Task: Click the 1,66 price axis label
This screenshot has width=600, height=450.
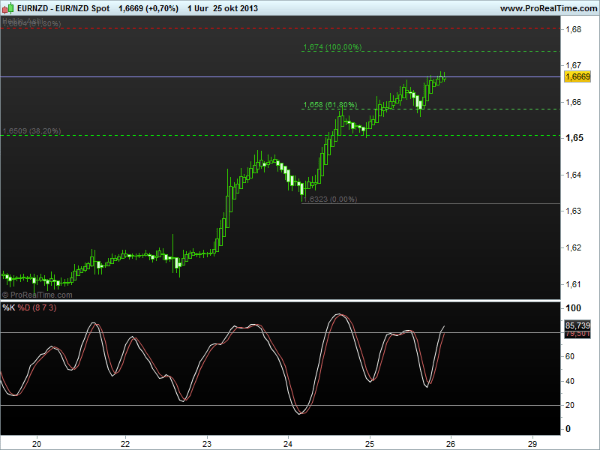Action: click(x=573, y=102)
